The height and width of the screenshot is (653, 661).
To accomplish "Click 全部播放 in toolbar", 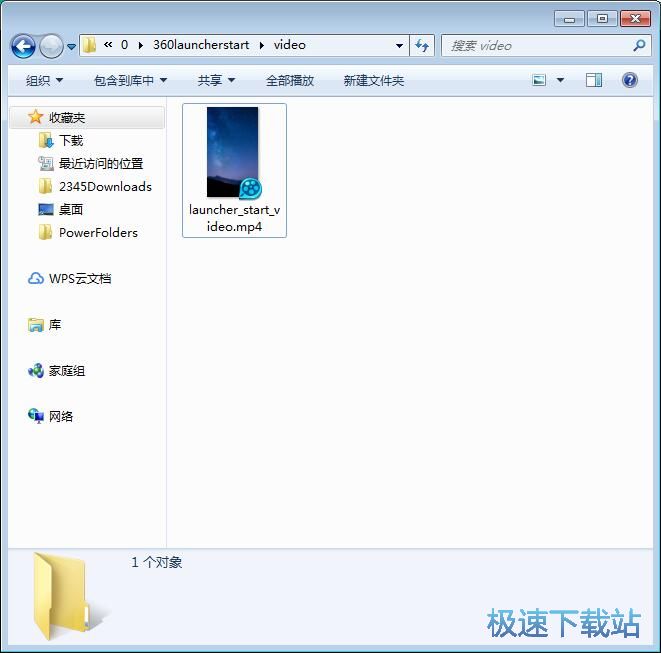I will pyautogui.click(x=290, y=80).
